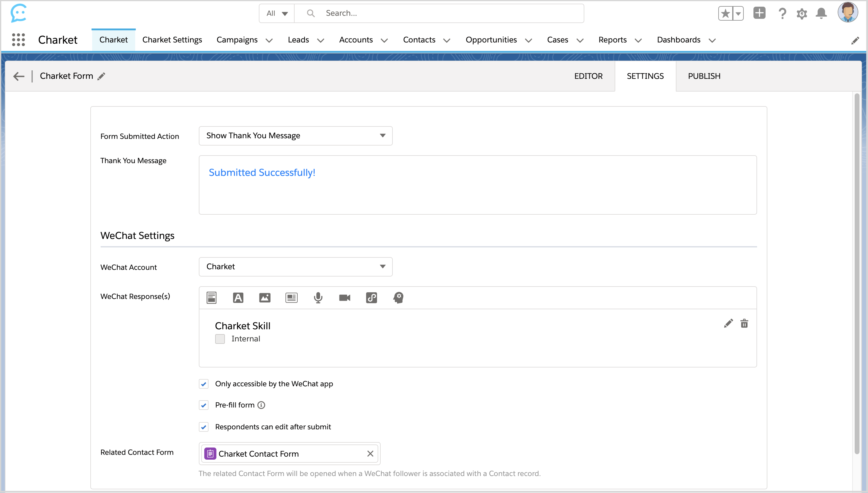Open the Accounts tab
This screenshot has height=493, width=868.
coord(356,40)
